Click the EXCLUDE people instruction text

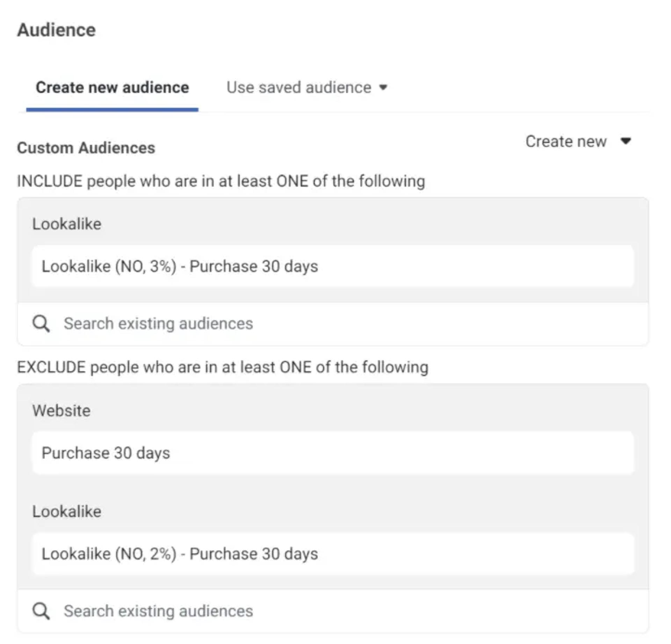(223, 368)
